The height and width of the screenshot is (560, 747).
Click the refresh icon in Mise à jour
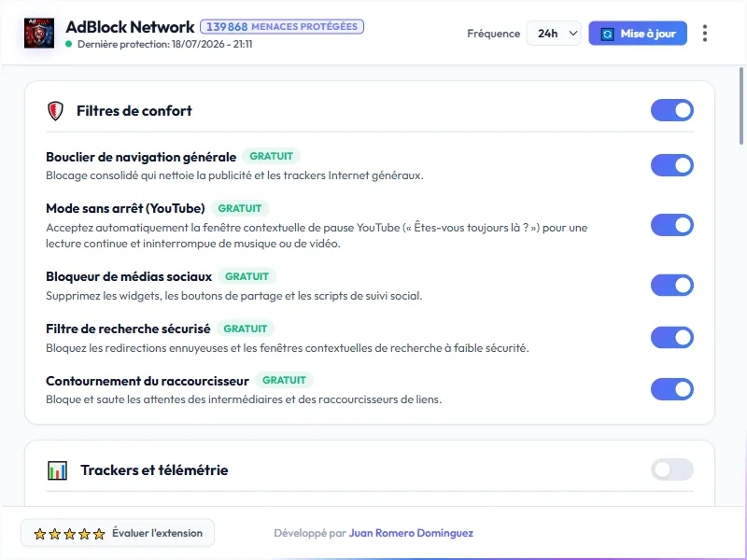coord(608,34)
